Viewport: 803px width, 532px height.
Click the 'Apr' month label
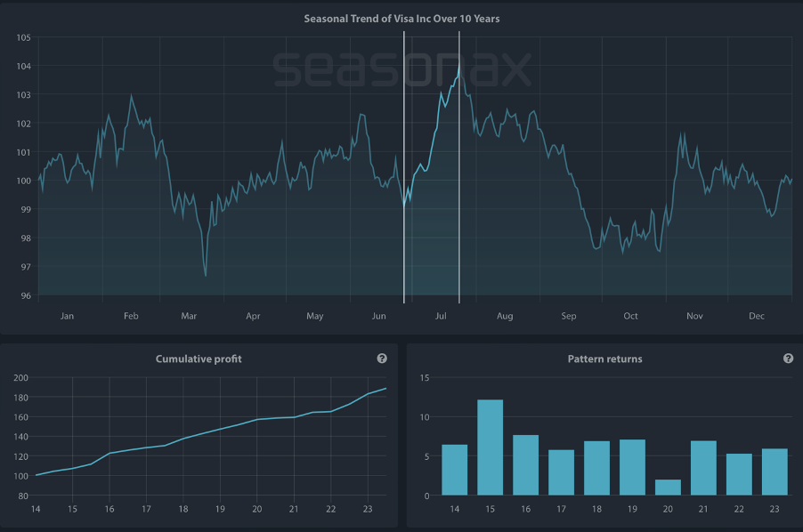click(253, 316)
